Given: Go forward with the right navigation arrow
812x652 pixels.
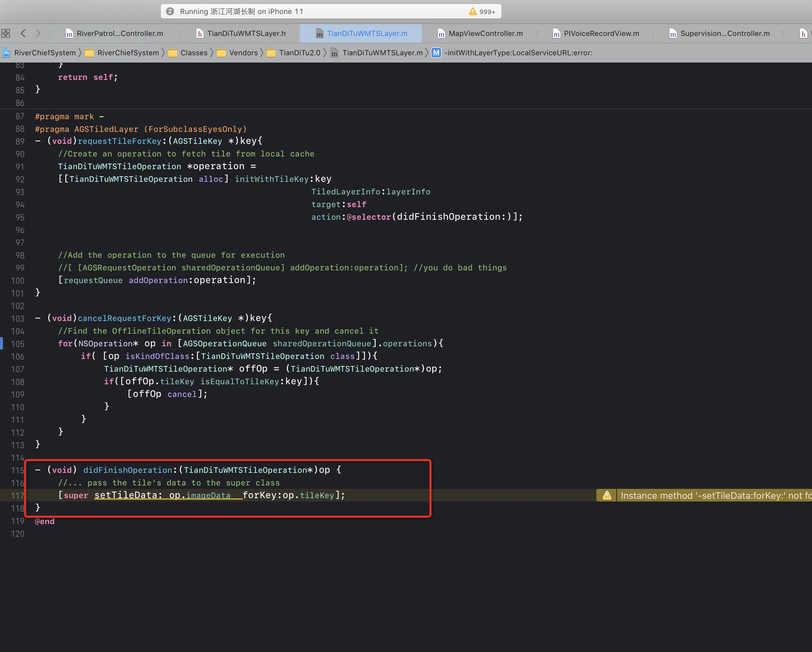Looking at the screenshot, I should pos(38,34).
